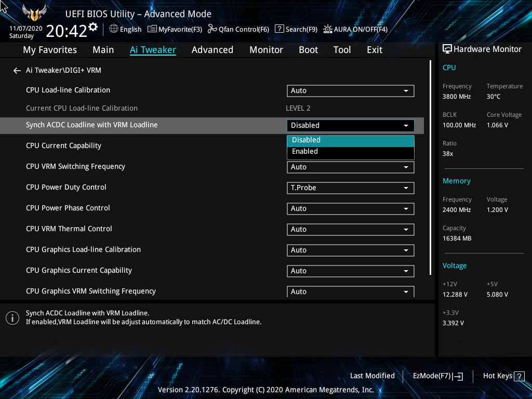The height and width of the screenshot is (399, 532).
Task: Select CPU Graphics VRM Switching Frequency label
Action: (x=90, y=291)
